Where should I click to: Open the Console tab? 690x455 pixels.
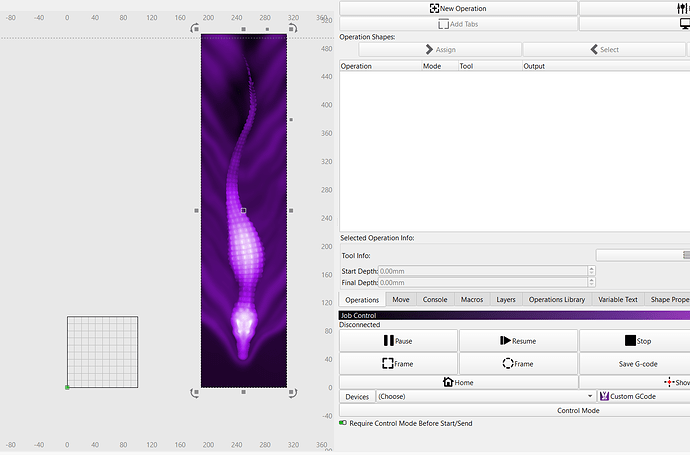pyautogui.click(x=435, y=300)
